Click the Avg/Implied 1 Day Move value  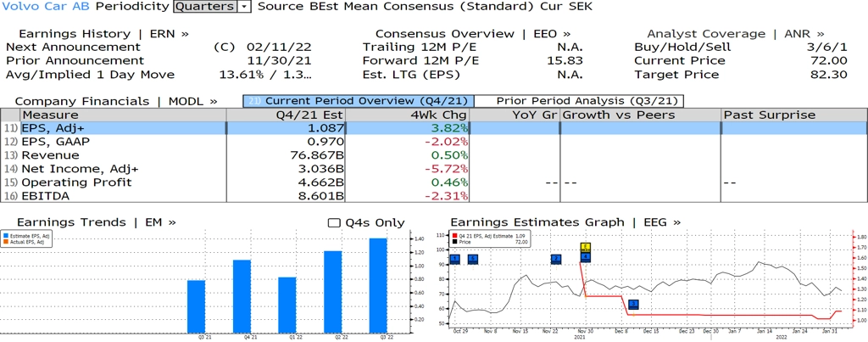[264, 75]
